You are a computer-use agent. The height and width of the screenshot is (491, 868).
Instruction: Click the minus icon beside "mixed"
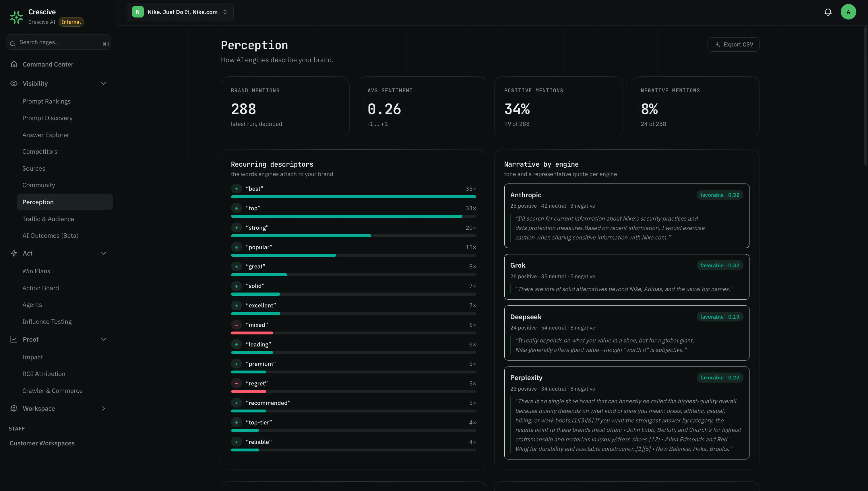[x=236, y=325]
